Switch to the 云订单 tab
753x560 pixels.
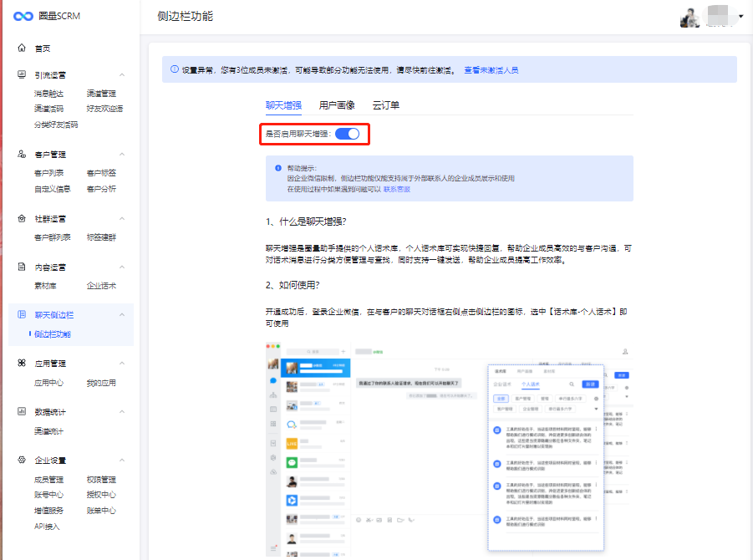pos(385,105)
